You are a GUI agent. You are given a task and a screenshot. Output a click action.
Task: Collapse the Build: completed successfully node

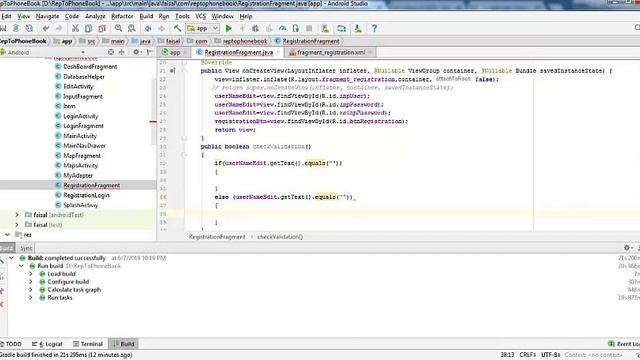coord(12,258)
